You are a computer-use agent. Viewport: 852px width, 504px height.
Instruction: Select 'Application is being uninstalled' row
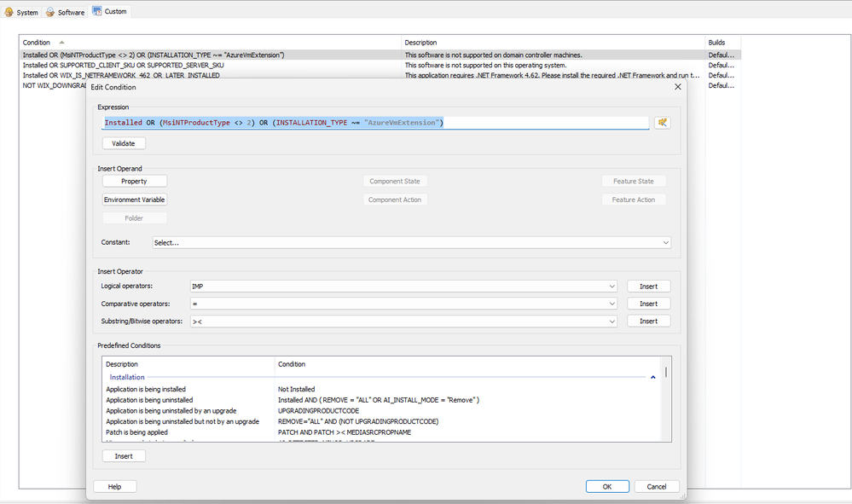pyautogui.click(x=380, y=400)
